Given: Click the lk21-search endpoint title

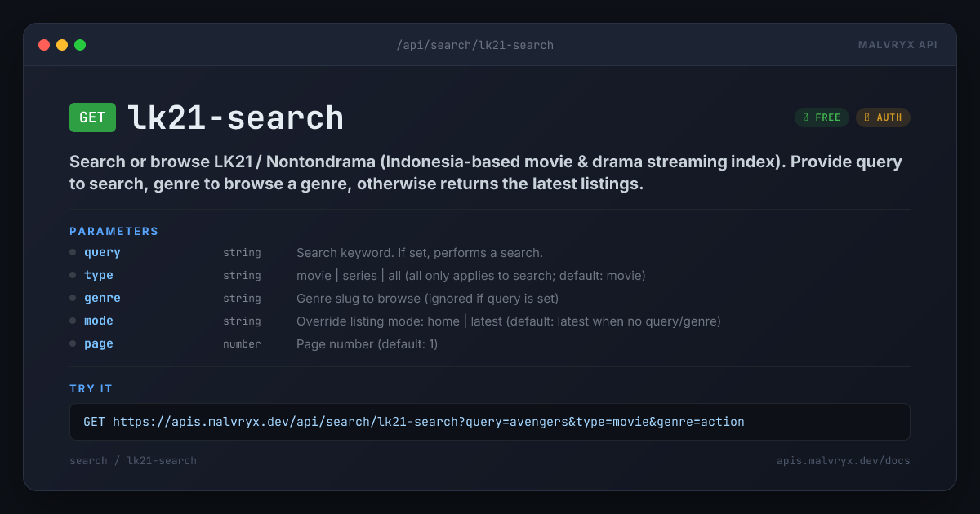Looking at the screenshot, I should pyautogui.click(x=235, y=118).
